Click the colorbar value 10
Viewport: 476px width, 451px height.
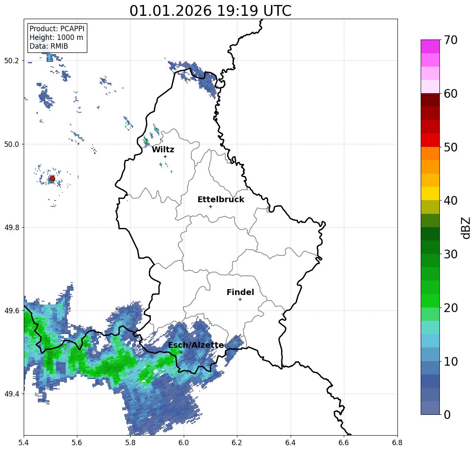click(x=451, y=361)
